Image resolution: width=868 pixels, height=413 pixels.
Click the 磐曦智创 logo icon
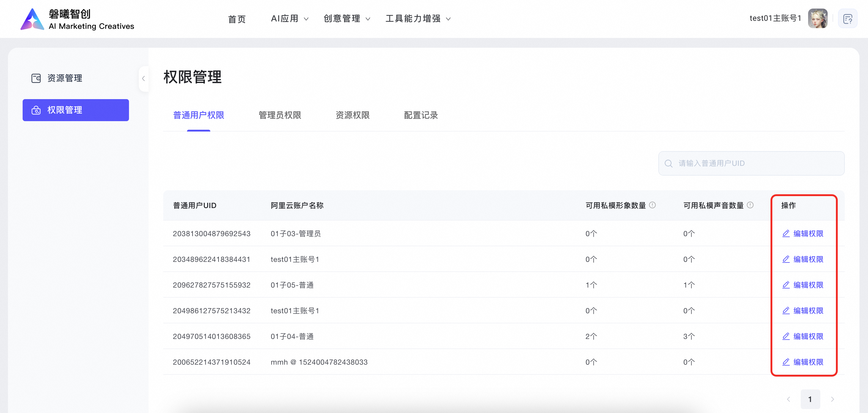(x=32, y=19)
